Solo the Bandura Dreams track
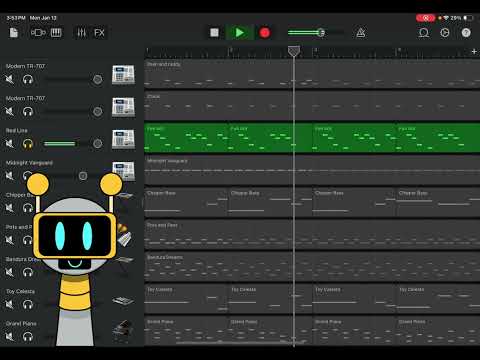This screenshot has height=360, width=480. click(28, 272)
